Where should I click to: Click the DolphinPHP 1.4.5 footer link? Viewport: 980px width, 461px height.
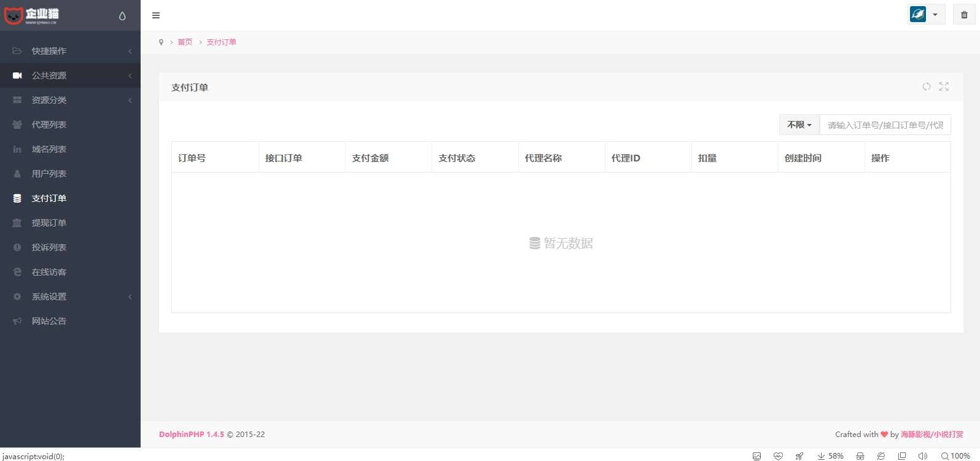click(191, 434)
